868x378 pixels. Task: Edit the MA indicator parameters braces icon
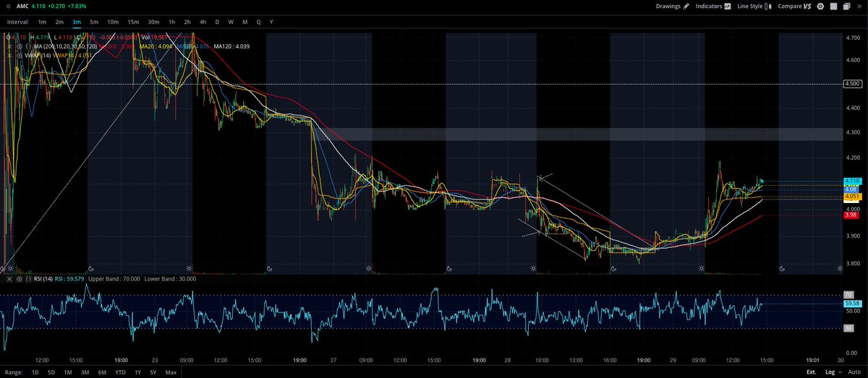[28, 46]
